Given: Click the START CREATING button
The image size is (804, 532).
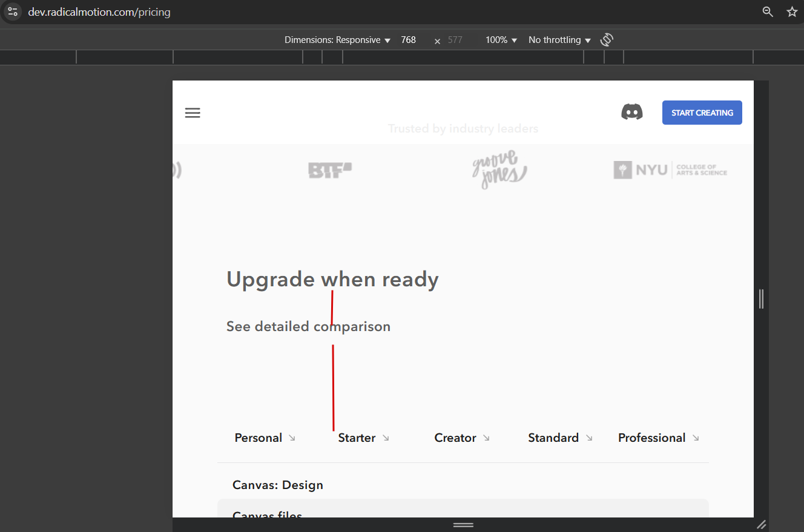Looking at the screenshot, I should tap(702, 113).
